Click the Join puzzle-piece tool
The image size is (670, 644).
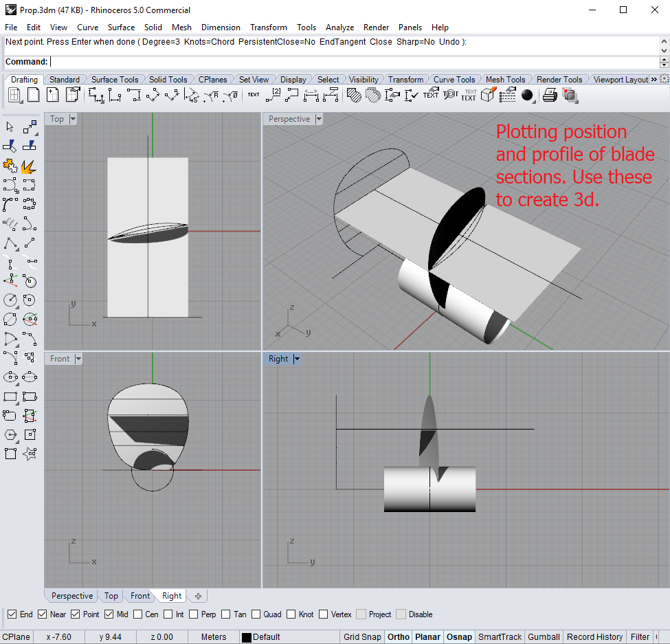point(10,166)
